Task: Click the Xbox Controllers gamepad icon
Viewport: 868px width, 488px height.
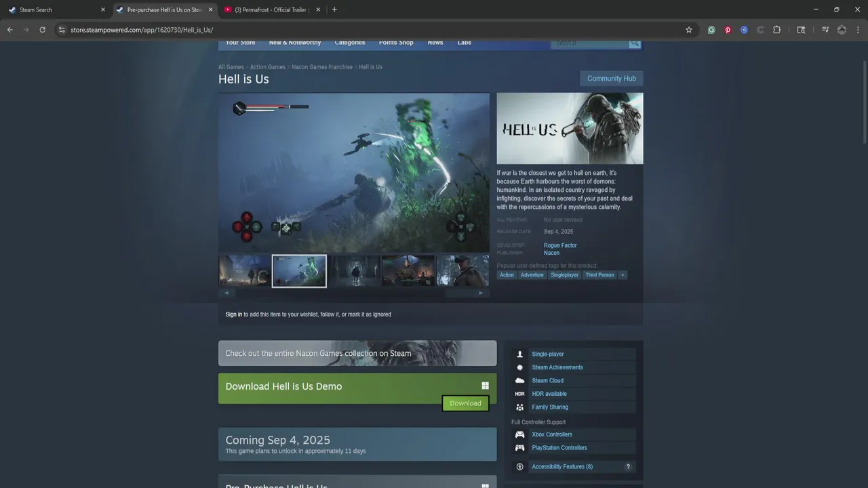Action: (520, 434)
